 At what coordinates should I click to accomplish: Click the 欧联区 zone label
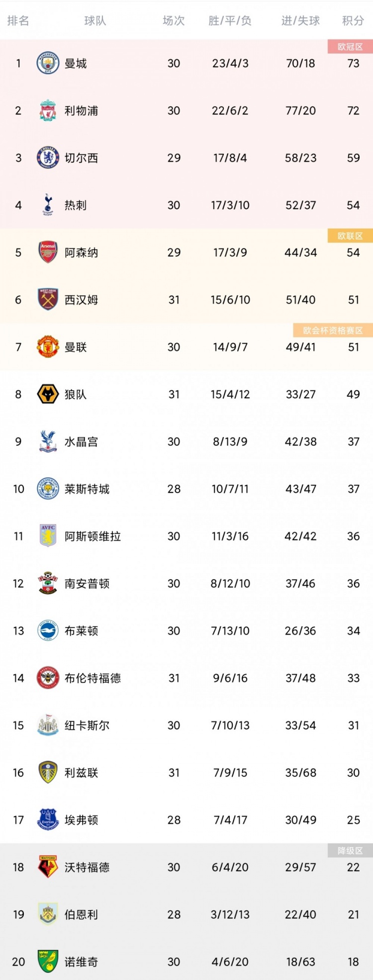[x=350, y=236]
